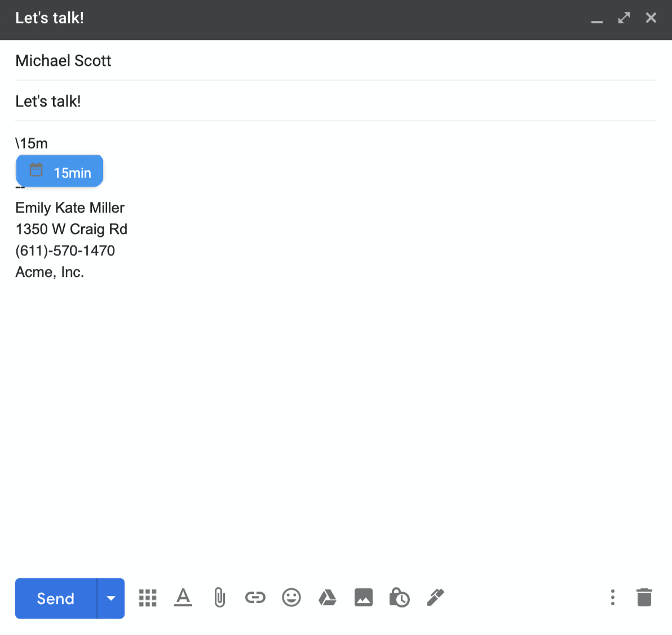Insert a signature with the pen icon

(435, 597)
